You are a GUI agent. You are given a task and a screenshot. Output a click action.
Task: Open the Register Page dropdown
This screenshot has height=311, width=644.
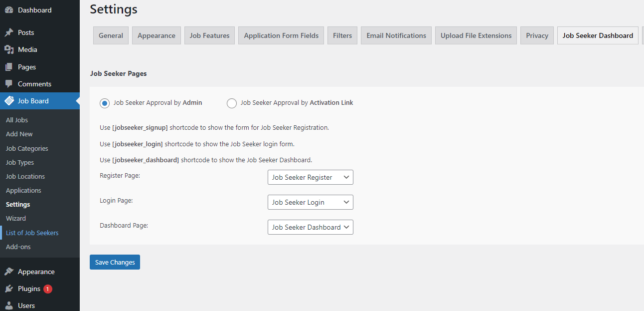click(x=310, y=177)
